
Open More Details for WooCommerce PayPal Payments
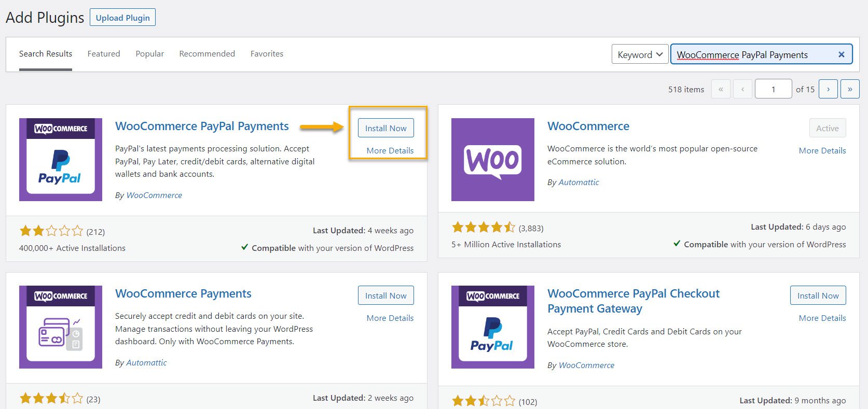(390, 150)
